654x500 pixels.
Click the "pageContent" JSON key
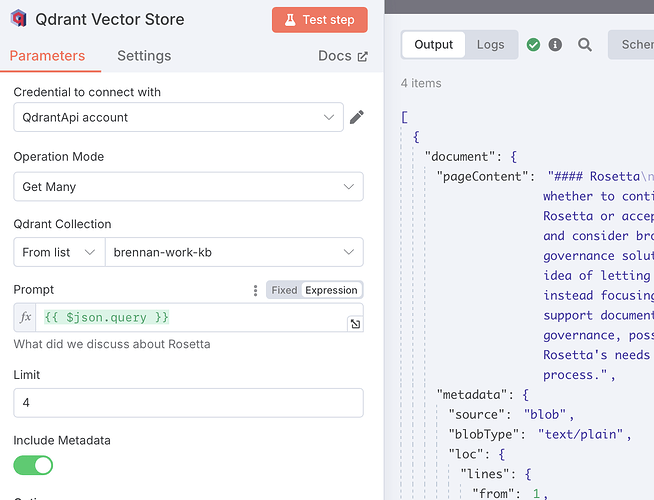pos(485,176)
